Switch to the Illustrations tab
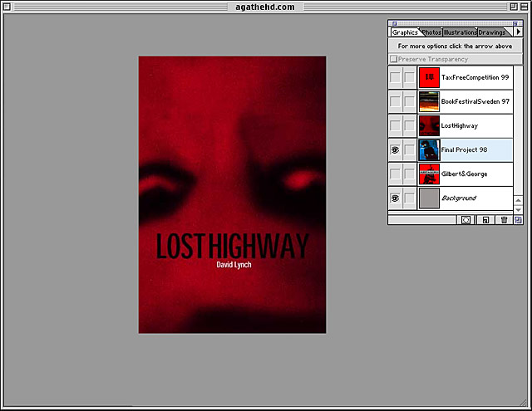The image size is (532, 411). [460, 32]
